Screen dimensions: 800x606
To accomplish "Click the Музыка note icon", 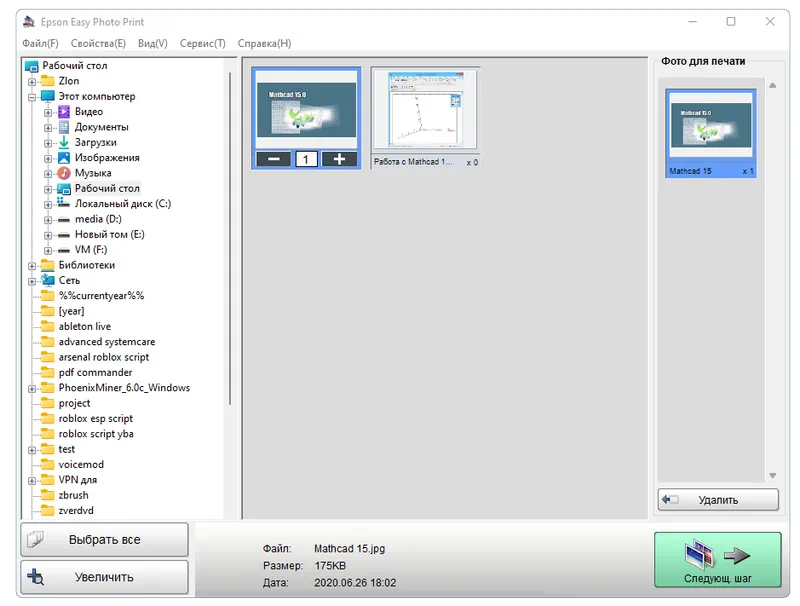I will pyautogui.click(x=64, y=173).
